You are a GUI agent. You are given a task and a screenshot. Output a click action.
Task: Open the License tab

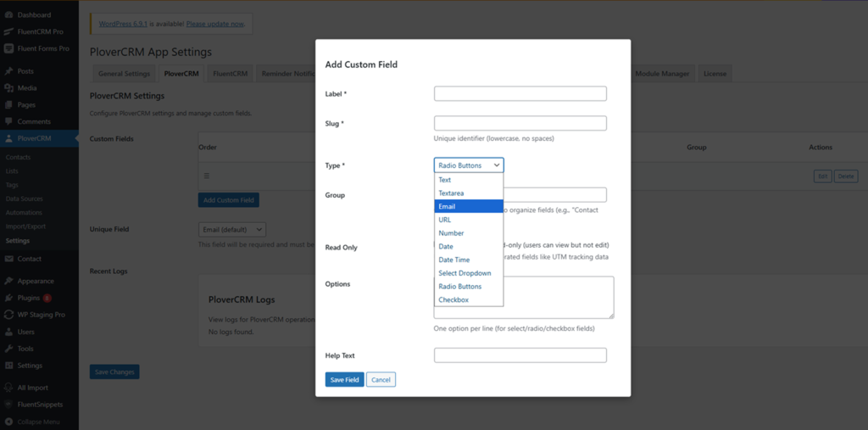click(x=715, y=74)
